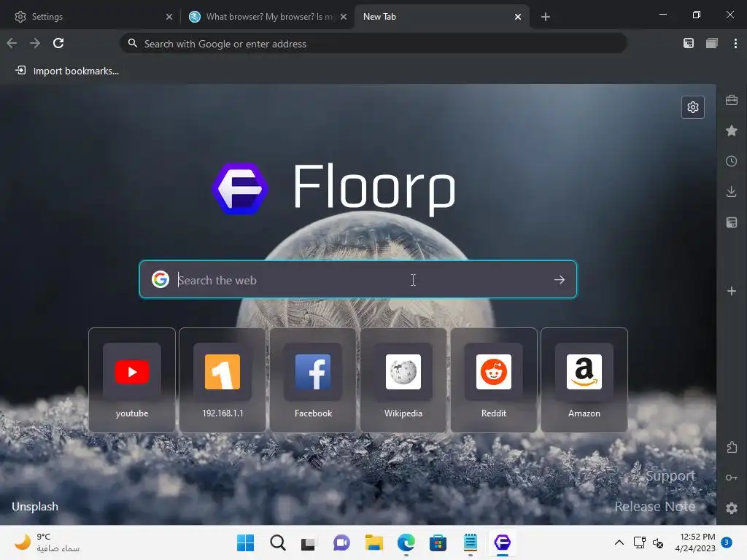Click the Google logo in search box
Screen dimensions: 747x560
click(160, 279)
